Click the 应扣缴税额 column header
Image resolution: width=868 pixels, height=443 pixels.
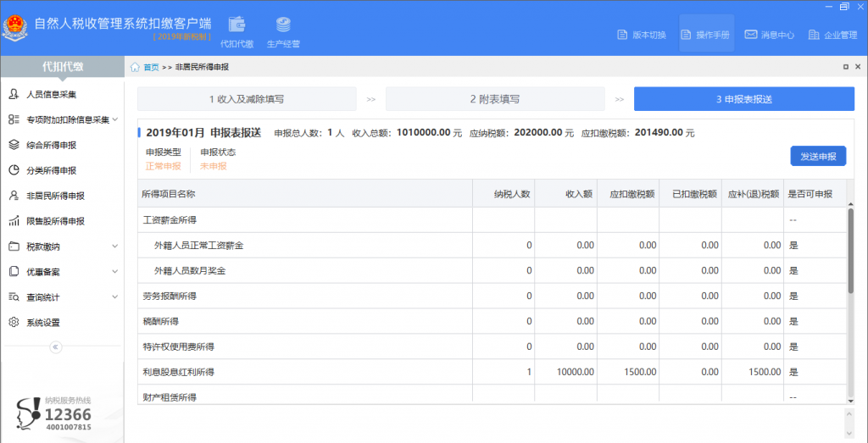point(628,194)
